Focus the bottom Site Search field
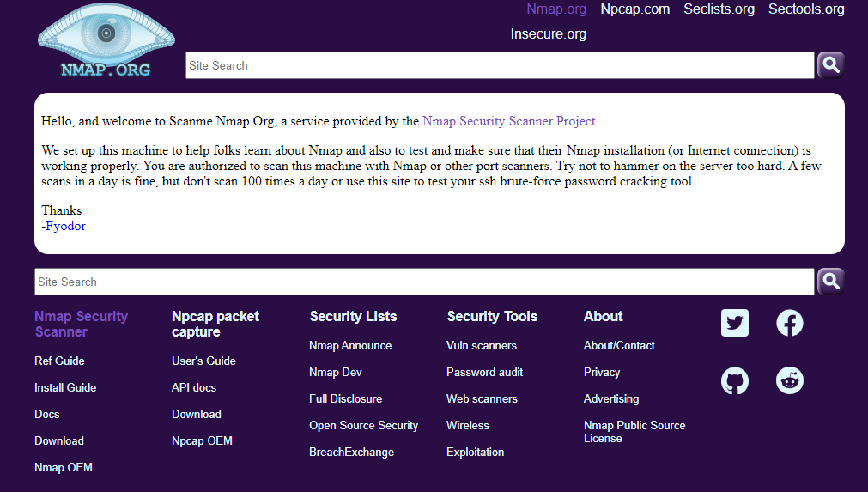This screenshot has height=492, width=868. [424, 282]
